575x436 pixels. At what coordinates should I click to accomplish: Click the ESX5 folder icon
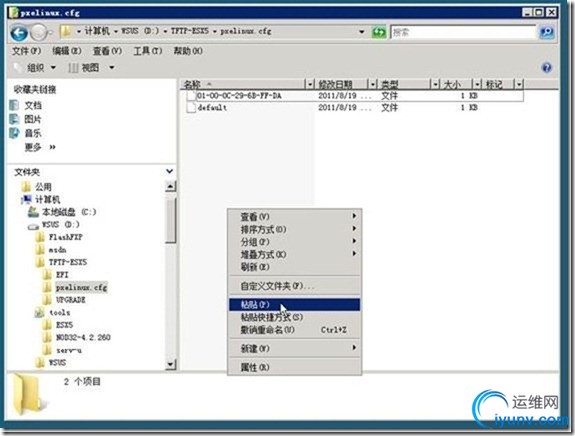47,325
